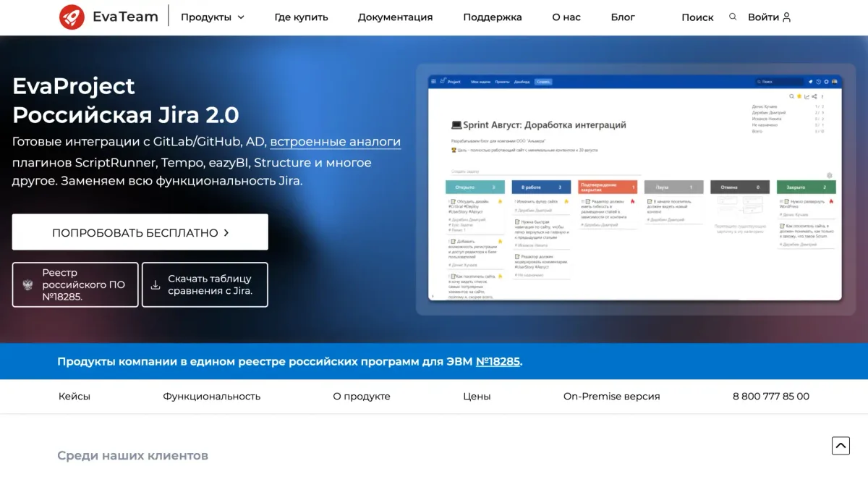This screenshot has width=868, height=482.
Task: Navigate to the Блог page
Action: [623, 17]
